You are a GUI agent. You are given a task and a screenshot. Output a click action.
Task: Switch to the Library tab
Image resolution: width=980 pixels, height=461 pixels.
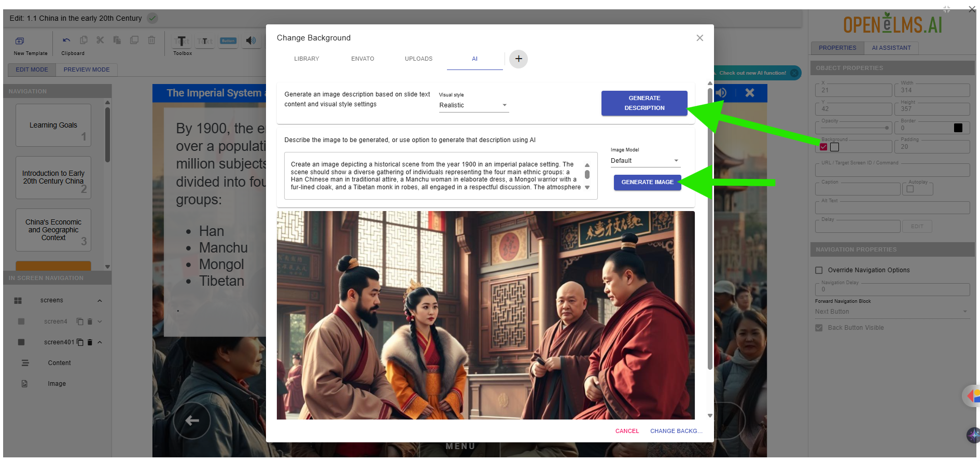click(306, 59)
